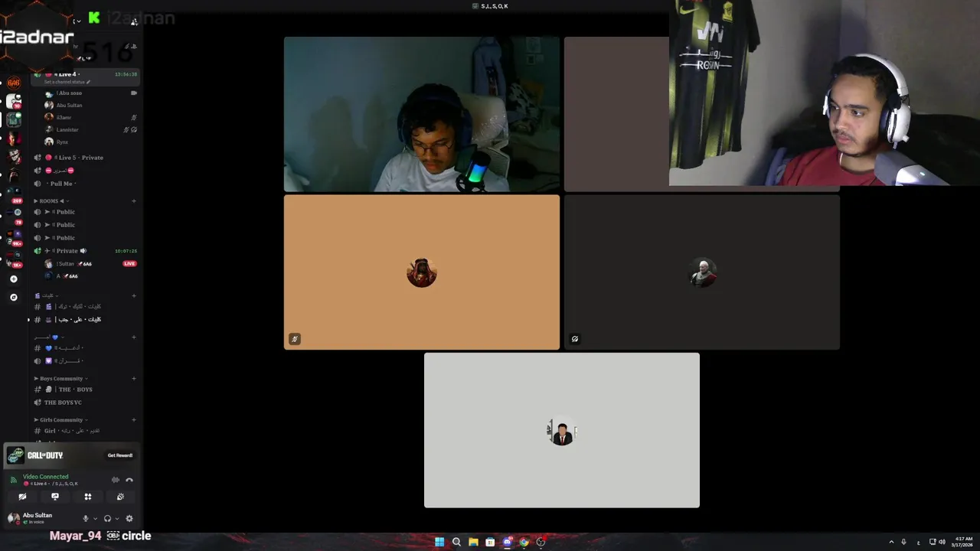Open the Private voice channel row
This screenshot has height=551, width=980.
tap(84, 251)
